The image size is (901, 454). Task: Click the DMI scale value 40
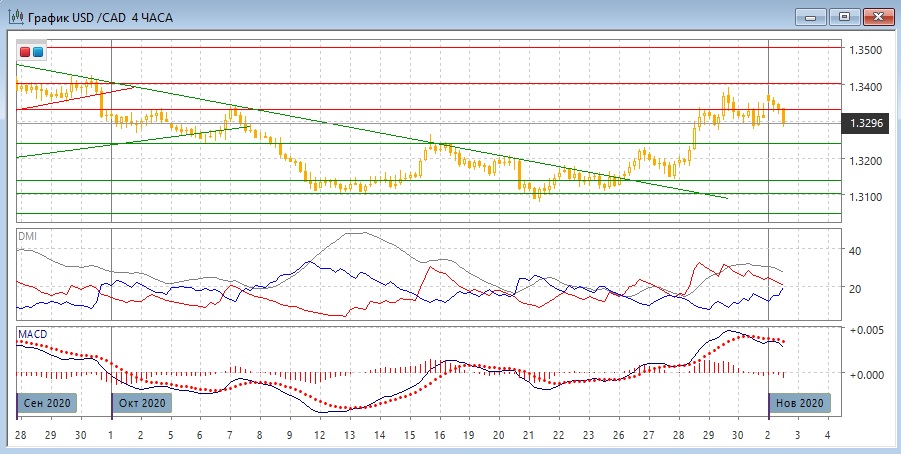point(855,251)
